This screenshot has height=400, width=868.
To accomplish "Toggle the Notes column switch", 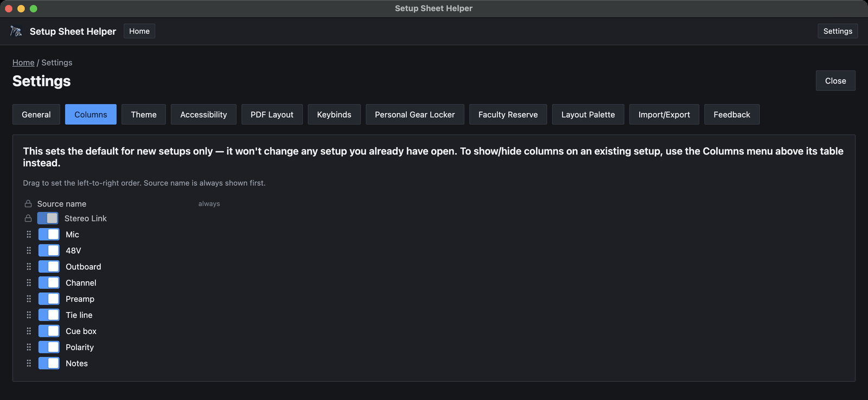I will pyautogui.click(x=49, y=363).
